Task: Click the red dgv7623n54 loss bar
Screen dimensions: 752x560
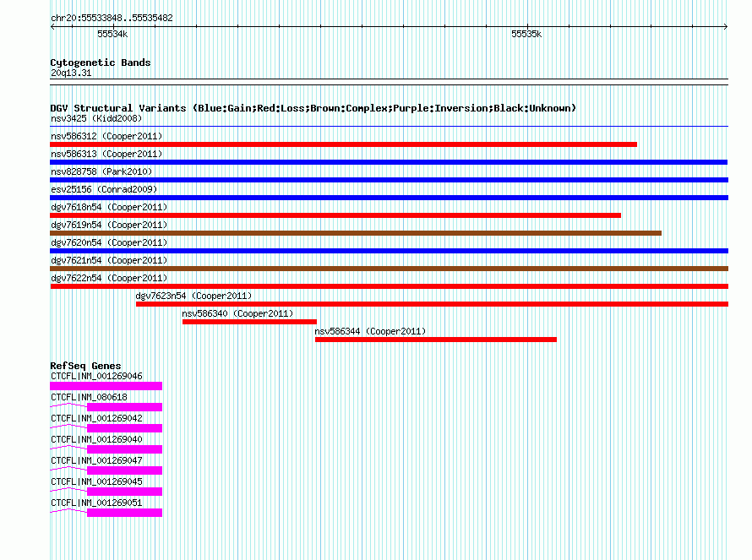Action: pyautogui.click(x=432, y=304)
